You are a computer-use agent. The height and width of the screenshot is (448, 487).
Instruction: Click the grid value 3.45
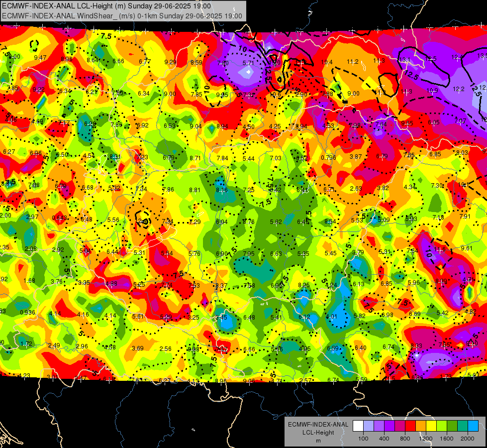click(x=221, y=318)
